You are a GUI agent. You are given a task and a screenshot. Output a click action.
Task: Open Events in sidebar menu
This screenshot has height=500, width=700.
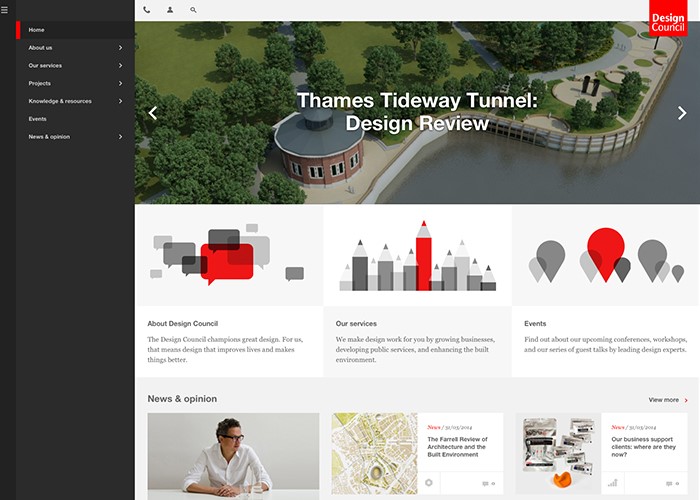click(38, 119)
